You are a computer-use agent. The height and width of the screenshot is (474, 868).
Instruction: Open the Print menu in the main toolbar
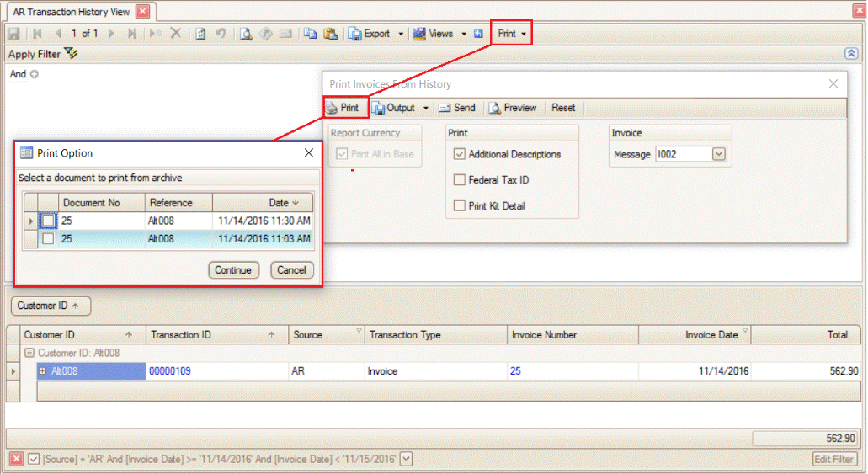pos(512,34)
